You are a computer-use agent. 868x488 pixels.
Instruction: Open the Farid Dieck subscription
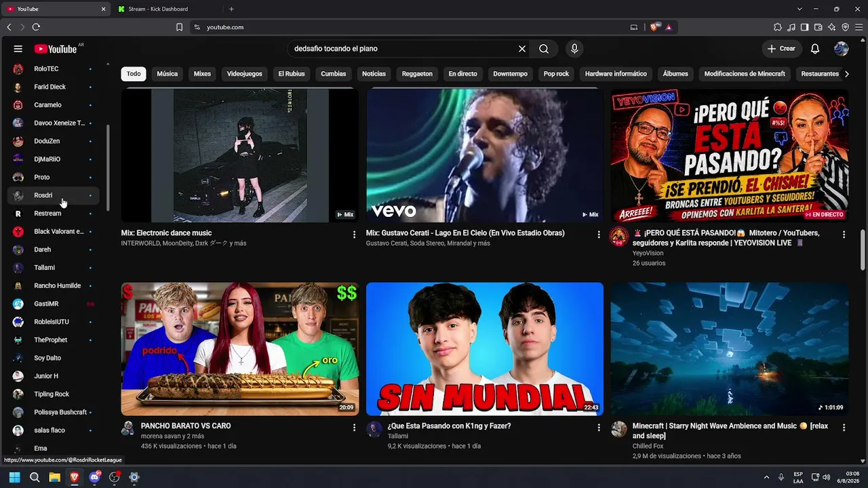point(53,87)
